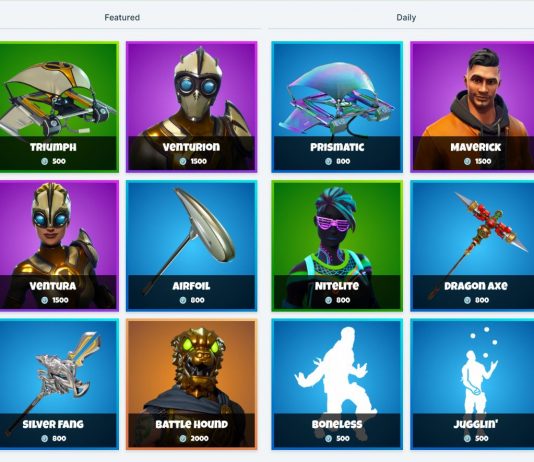
Task: Select the Triumph glider item
Action: [x=58, y=107]
